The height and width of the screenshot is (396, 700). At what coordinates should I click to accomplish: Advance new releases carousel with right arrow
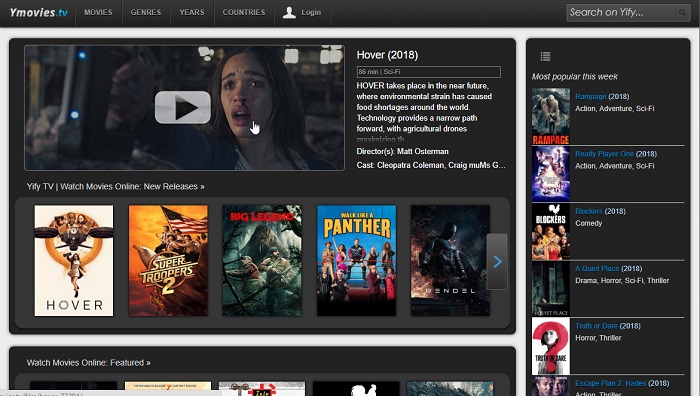(497, 262)
